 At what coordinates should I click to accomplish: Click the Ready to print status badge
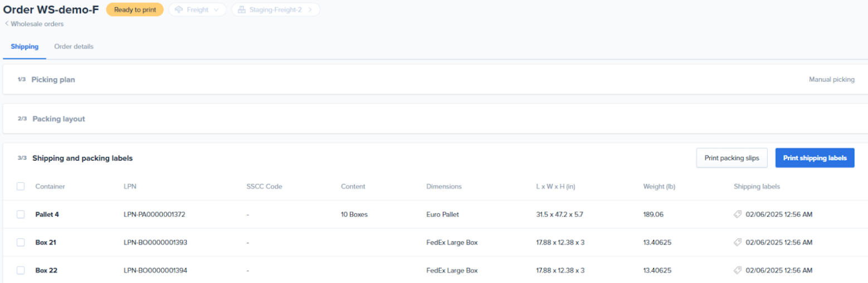(135, 9)
